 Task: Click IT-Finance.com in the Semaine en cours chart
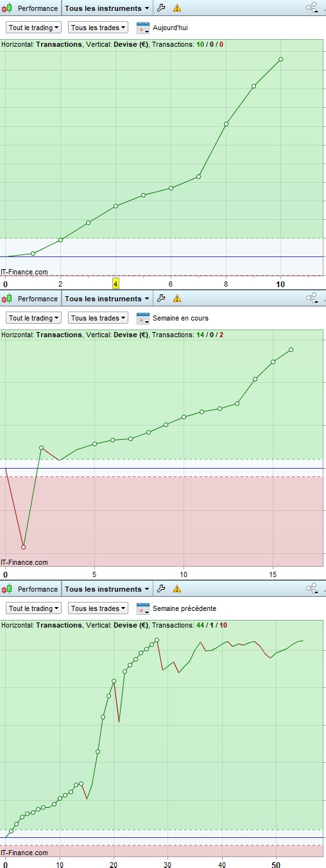click(x=24, y=562)
